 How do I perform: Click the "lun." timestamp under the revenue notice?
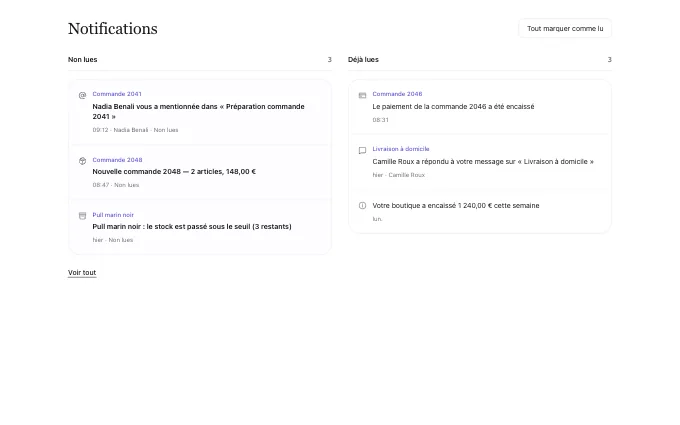[377, 219]
